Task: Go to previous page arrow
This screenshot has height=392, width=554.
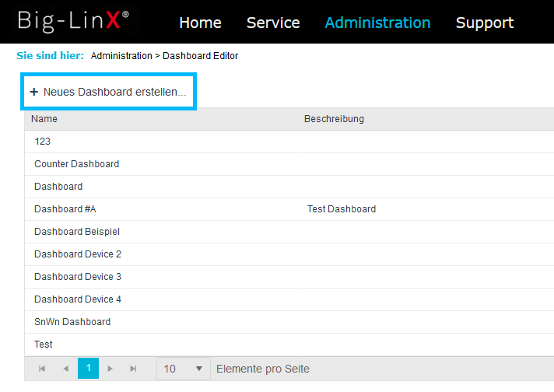Action: pyautogui.click(x=65, y=369)
